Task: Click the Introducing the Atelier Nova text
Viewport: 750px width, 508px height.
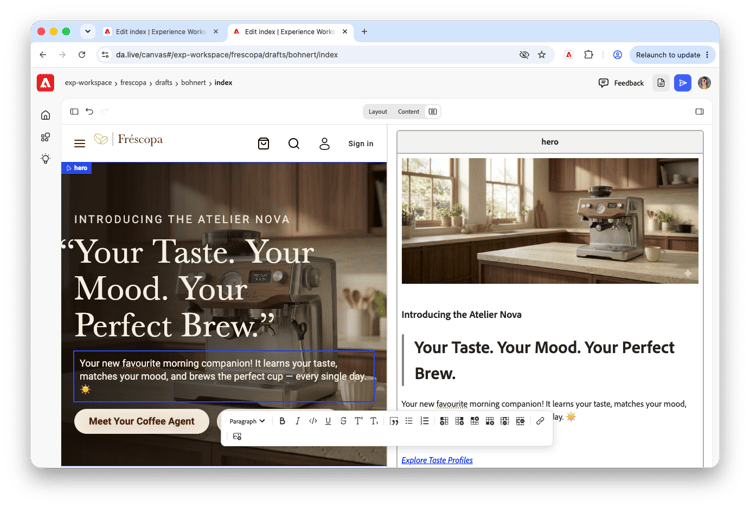Action: (461, 315)
